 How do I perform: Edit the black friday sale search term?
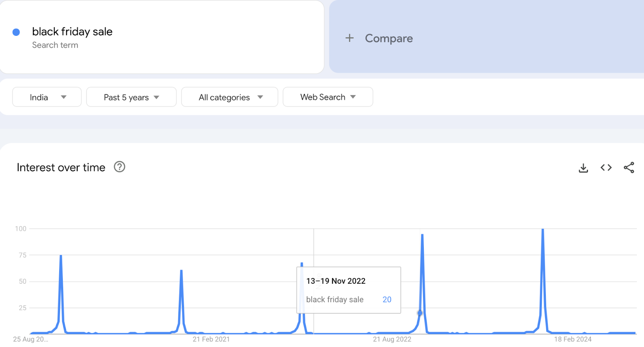tap(72, 32)
